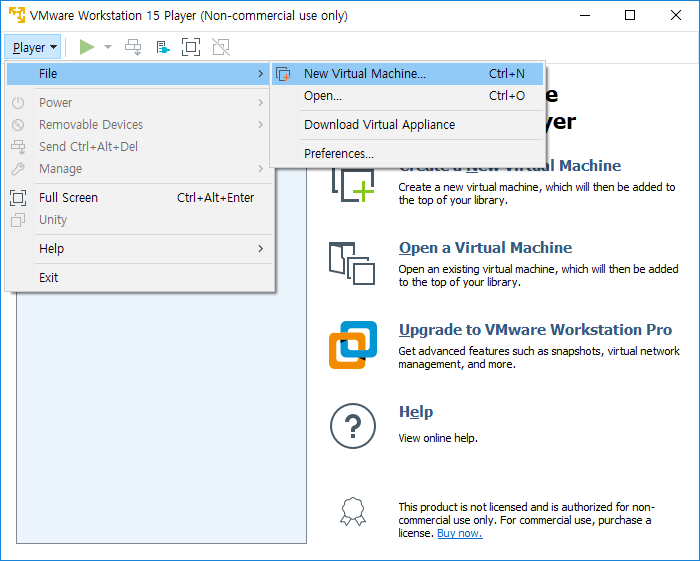
Task: Click the Full Screen menu item icon
Action: coord(18,198)
